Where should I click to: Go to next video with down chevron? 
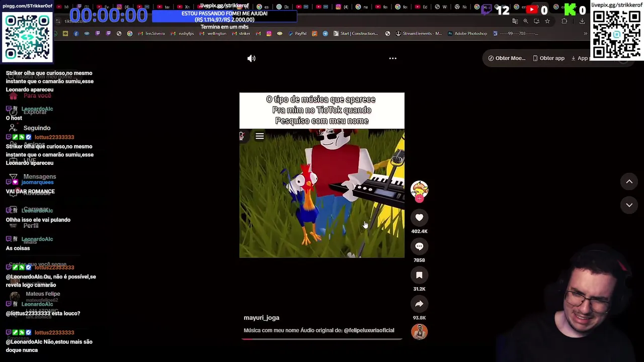click(x=629, y=205)
